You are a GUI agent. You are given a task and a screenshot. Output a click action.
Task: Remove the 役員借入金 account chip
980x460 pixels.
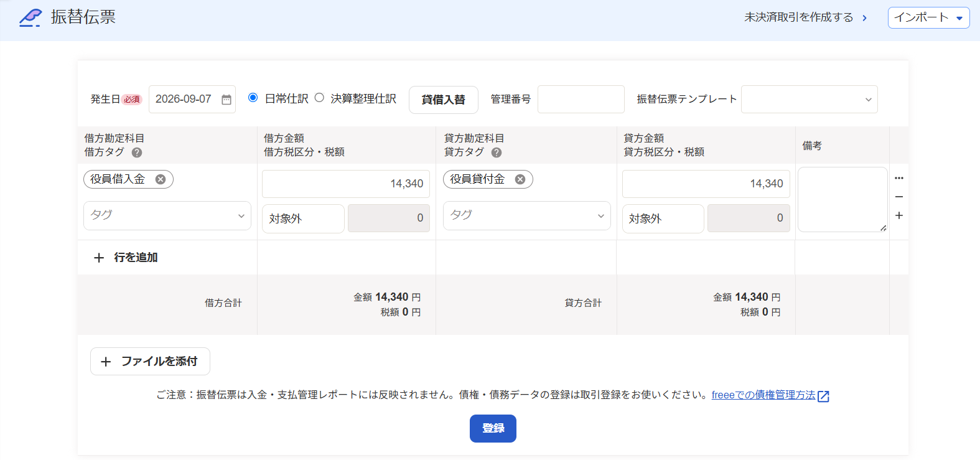[161, 179]
